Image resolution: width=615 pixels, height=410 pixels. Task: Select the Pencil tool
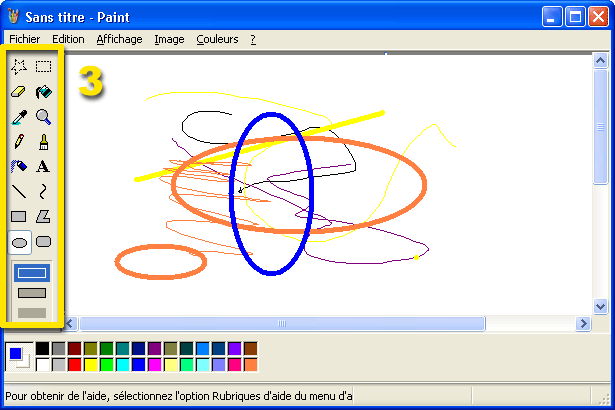pyautogui.click(x=19, y=142)
